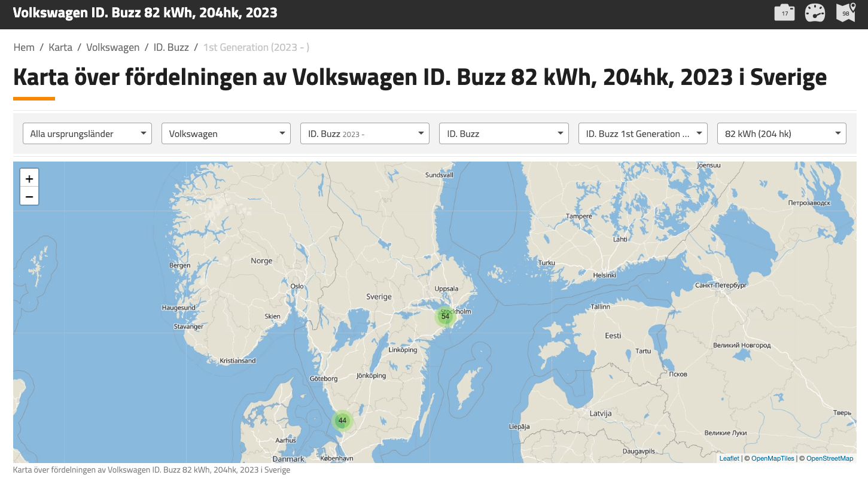
Task: Go to Hem breadcrumb link
Action: 24,47
